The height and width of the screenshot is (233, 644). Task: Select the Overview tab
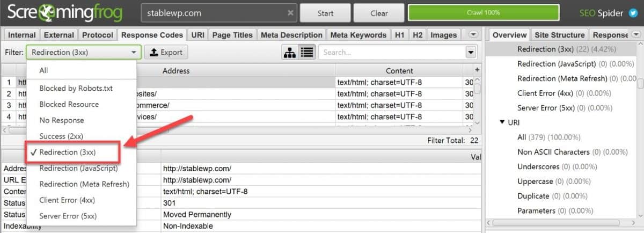pos(509,35)
